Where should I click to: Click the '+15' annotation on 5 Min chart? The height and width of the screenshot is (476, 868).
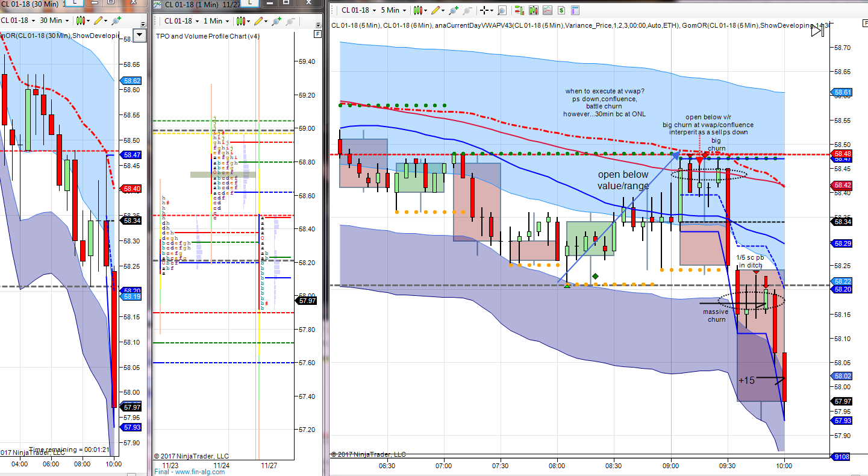point(746,380)
